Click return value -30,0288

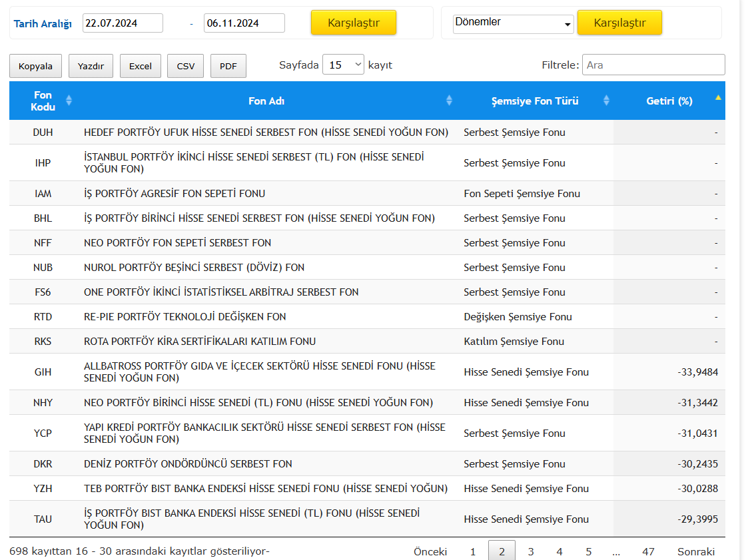point(698,488)
